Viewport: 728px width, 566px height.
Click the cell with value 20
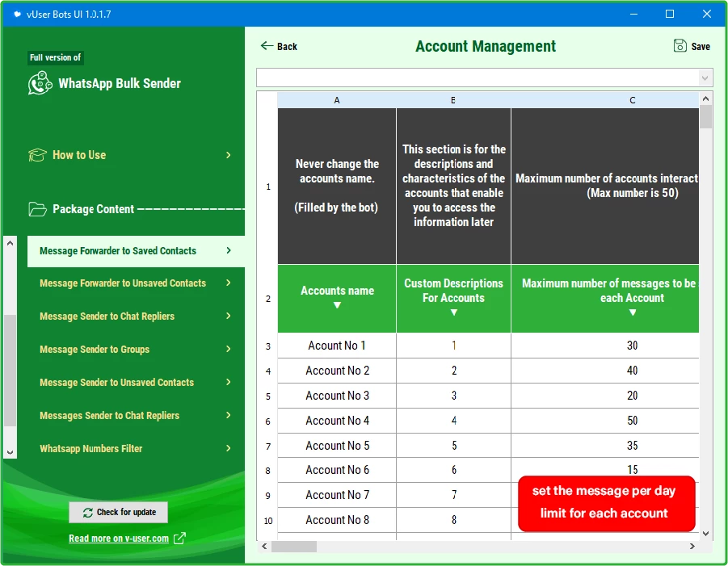605,396
